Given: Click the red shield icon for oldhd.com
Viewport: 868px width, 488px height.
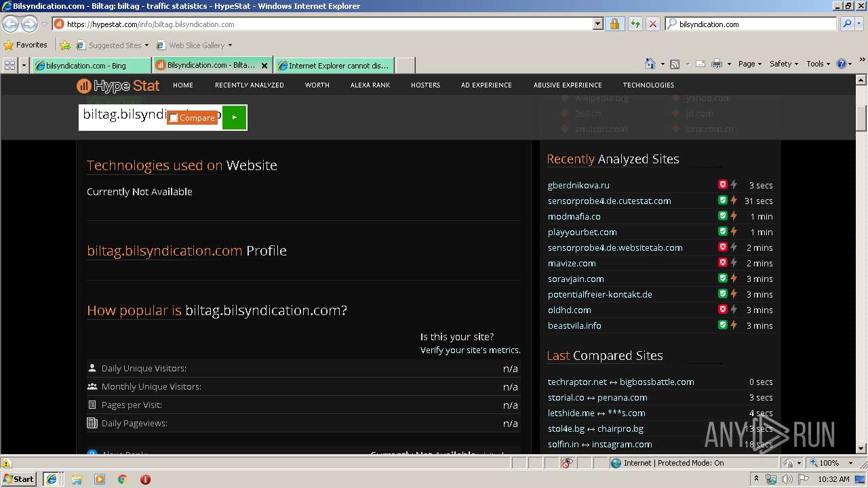Looking at the screenshot, I should tap(723, 310).
